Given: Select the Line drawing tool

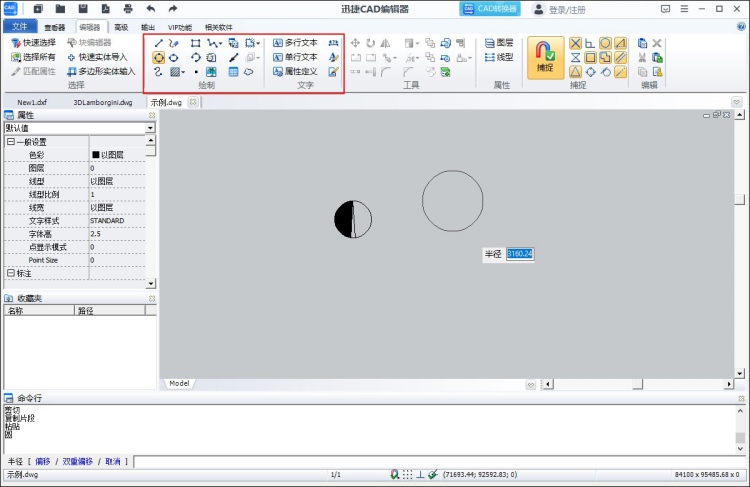Looking at the screenshot, I should click(x=158, y=43).
